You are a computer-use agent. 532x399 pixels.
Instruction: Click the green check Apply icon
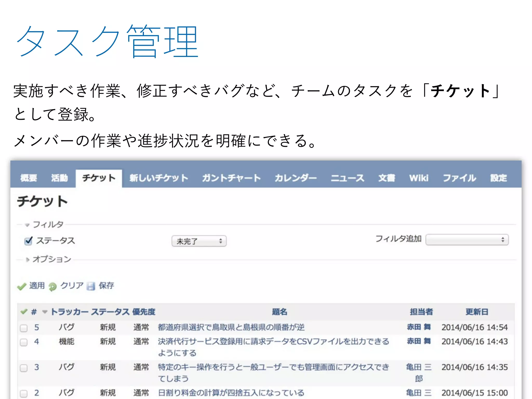22,286
